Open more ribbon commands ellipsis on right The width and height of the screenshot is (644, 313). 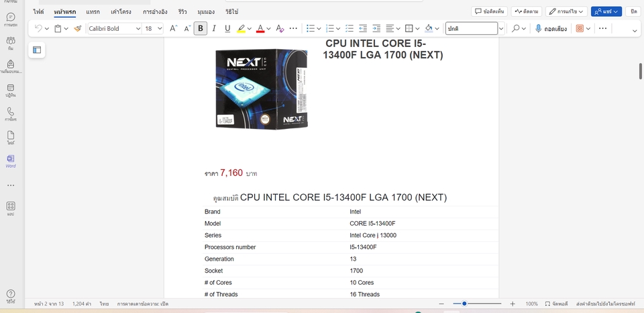(x=602, y=28)
